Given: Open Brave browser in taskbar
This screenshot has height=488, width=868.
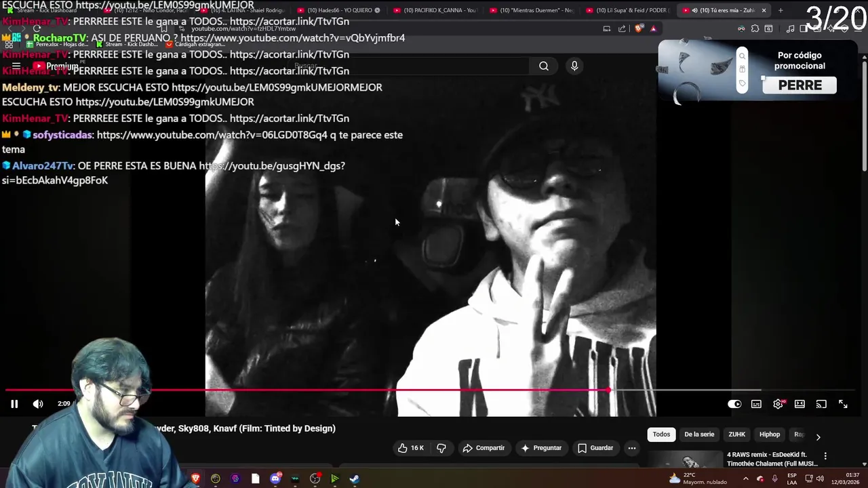Looking at the screenshot, I should click(196, 479).
